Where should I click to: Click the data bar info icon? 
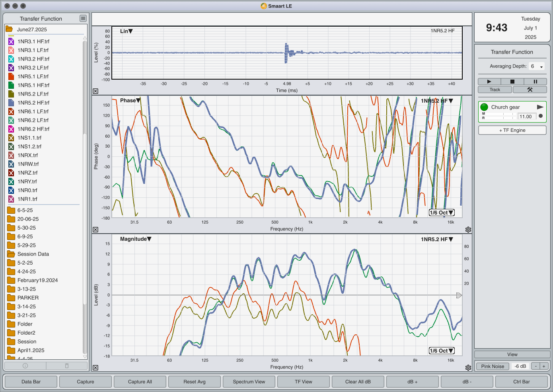pos(25,366)
